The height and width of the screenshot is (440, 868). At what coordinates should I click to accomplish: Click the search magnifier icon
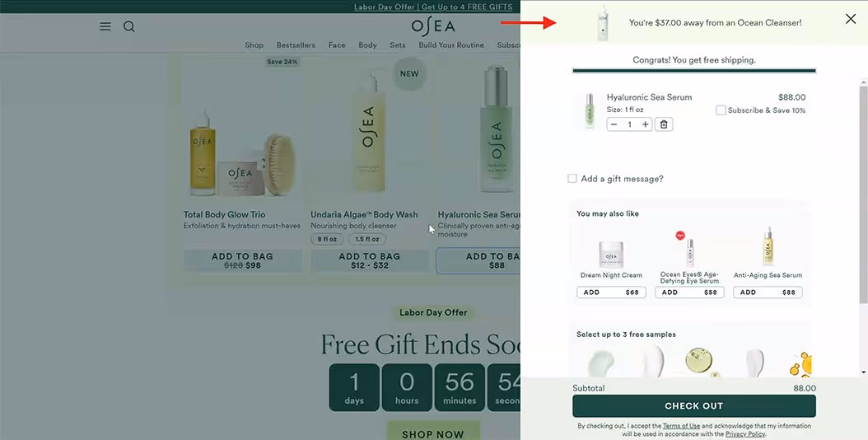pos(129,26)
